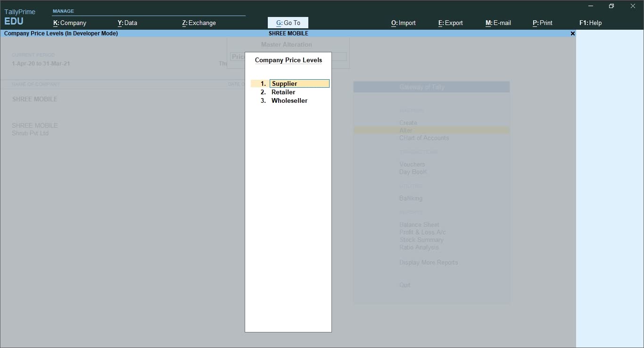Viewport: 644px width, 348px height.
Task: Open the Exchange menu
Action: click(199, 22)
